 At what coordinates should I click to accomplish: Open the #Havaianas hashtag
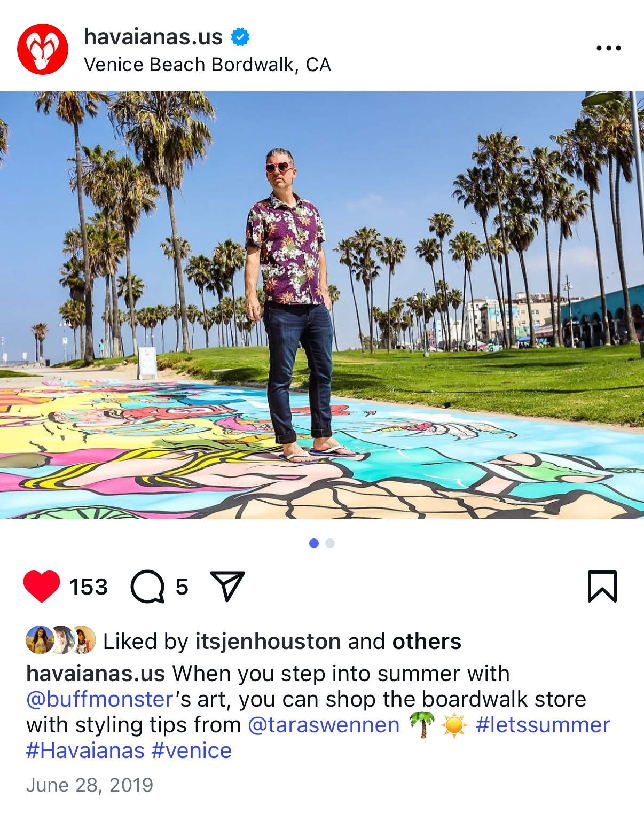pos(85,751)
